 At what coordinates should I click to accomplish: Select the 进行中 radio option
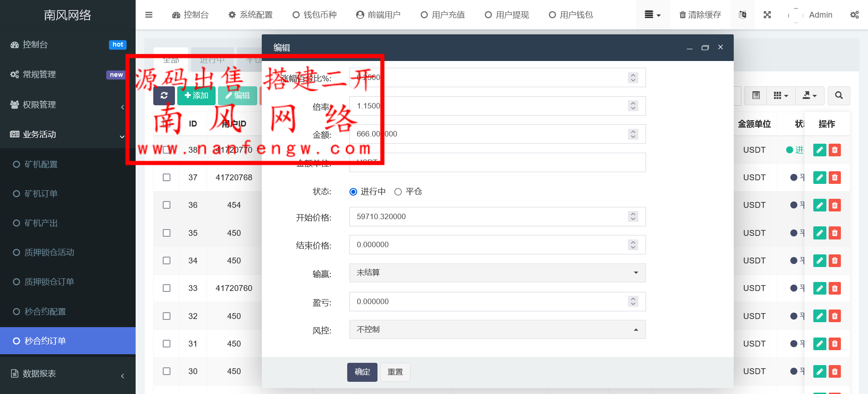(x=354, y=192)
